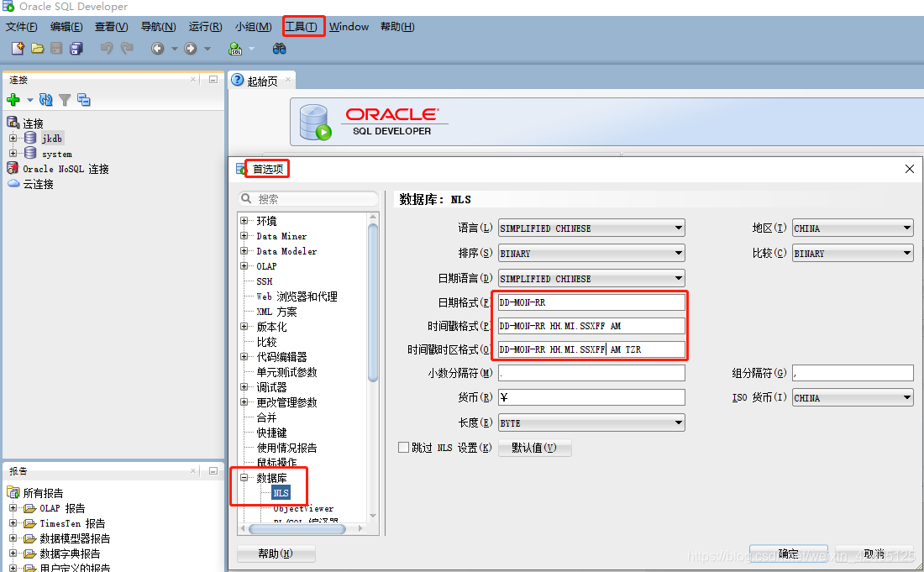Open the 日期语言 dropdown
This screenshot has width=924, height=572.
(591, 278)
